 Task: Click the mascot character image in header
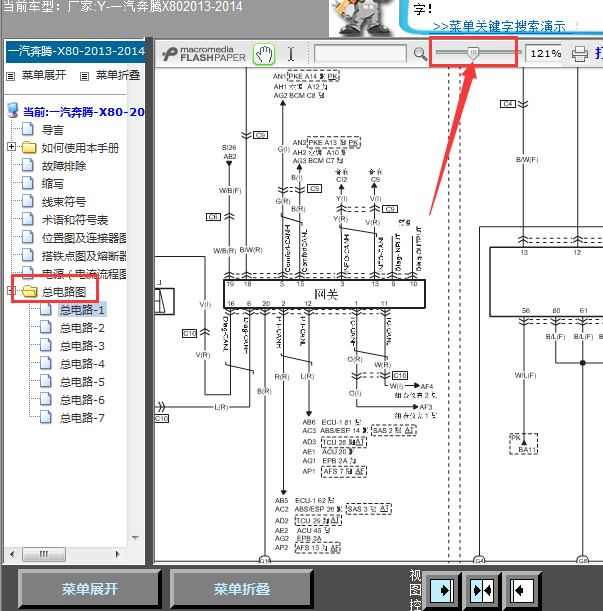pos(363,18)
